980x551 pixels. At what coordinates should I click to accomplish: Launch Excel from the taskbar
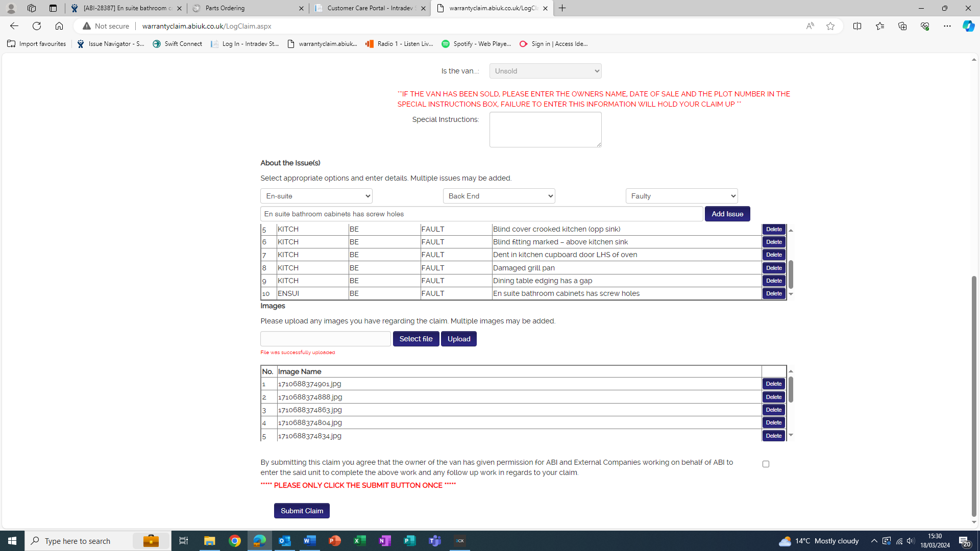tap(360, 541)
